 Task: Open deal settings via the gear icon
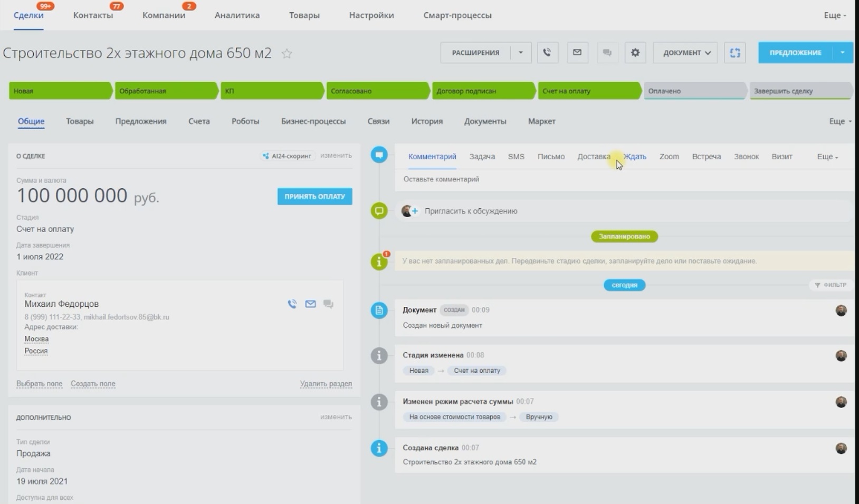pos(635,53)
